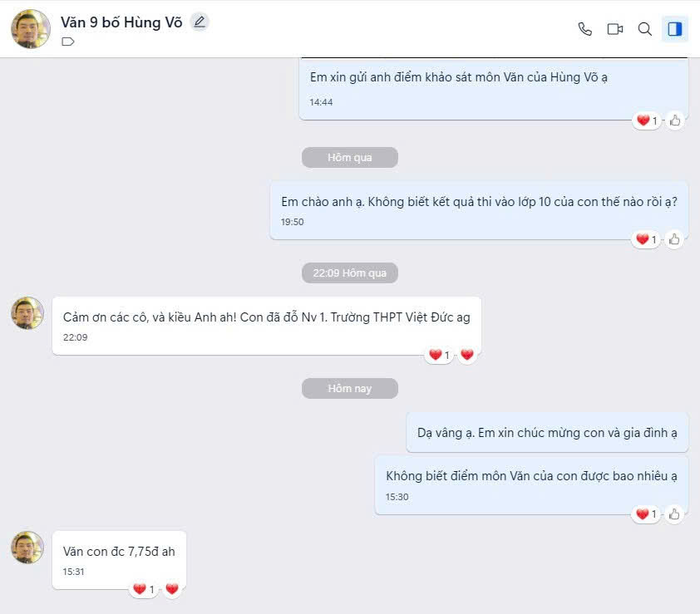700x614 pixels.
Task: Click sender avatar beside 22:09 message
Action: [27, 313]
